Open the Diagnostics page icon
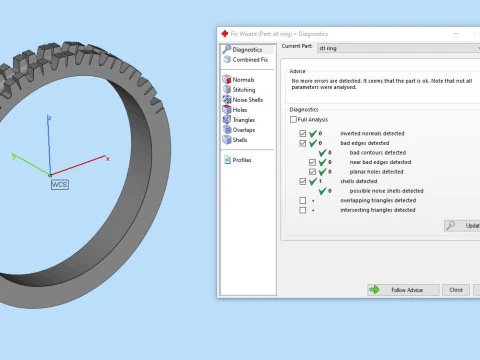Screen dimensions: 480x360 (x=227, y=49)
